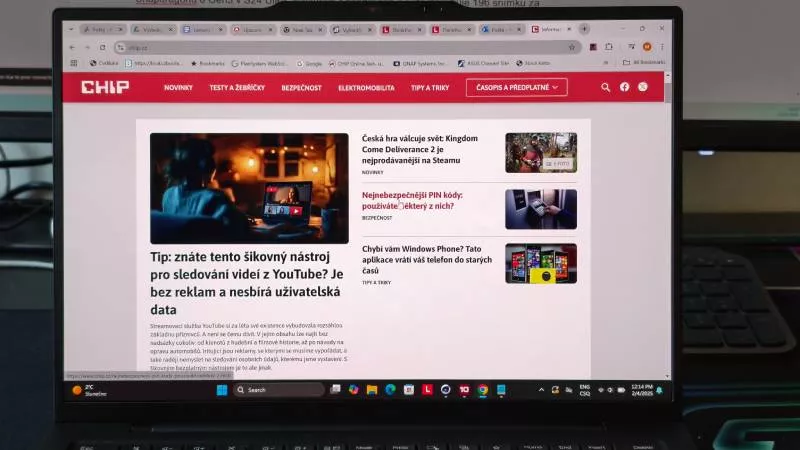The height and width of the screenshot is (450, 800).
Task: Click the search magnifier icon on Chip header
Action: (605, 87)
